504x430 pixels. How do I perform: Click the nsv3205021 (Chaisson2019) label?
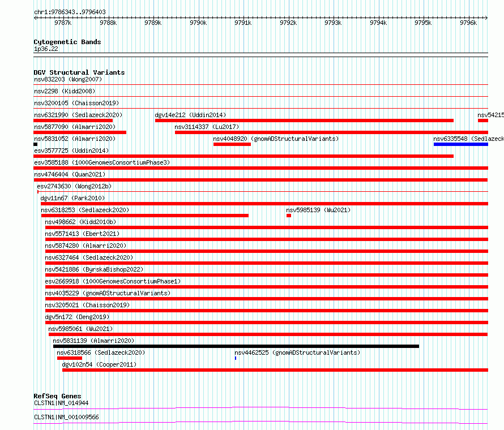(x=87, y=305)
